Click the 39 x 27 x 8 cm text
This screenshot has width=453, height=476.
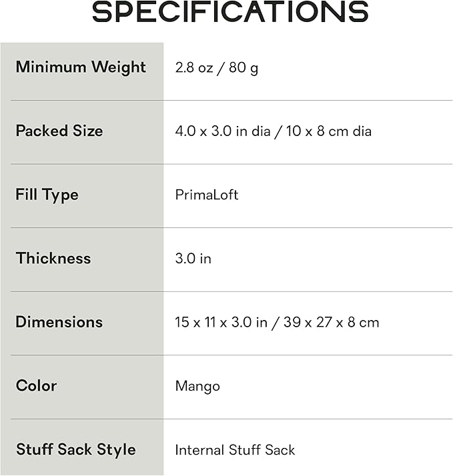click(331, 323)
